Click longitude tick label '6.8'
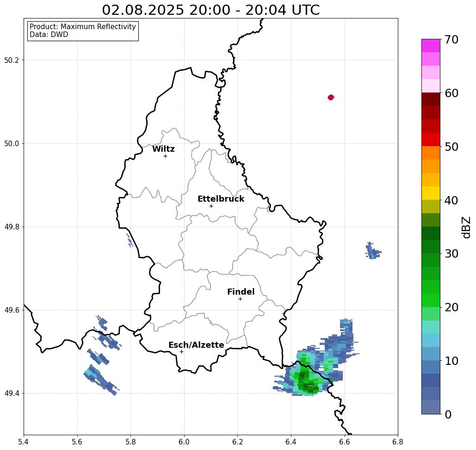 tap(398, 442)
